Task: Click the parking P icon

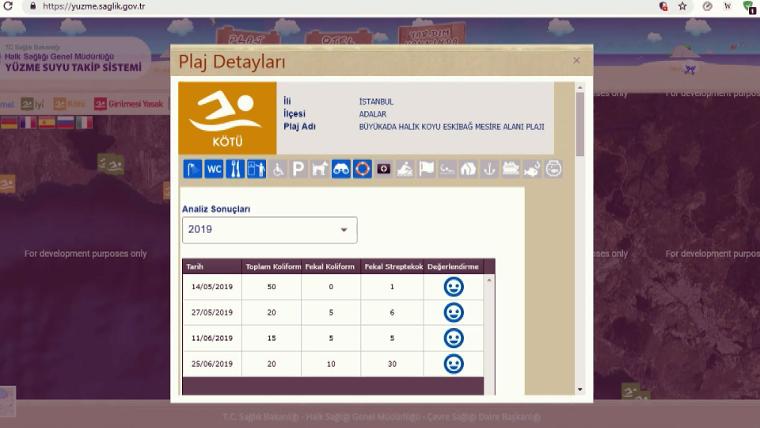Action: click(x=298, y=169)
